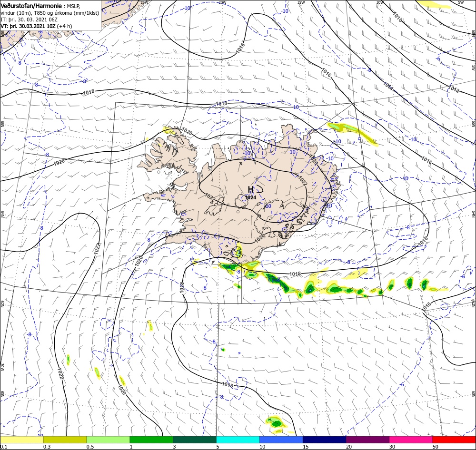This screenshot has width=476, height=450.
Task: Click the red 50 mm legend swatch
Action: (454, 440)
